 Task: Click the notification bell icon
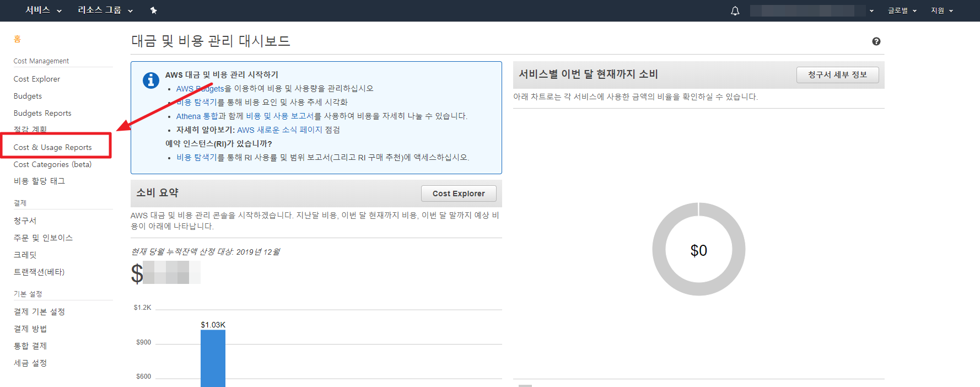[x=735, y=11]
